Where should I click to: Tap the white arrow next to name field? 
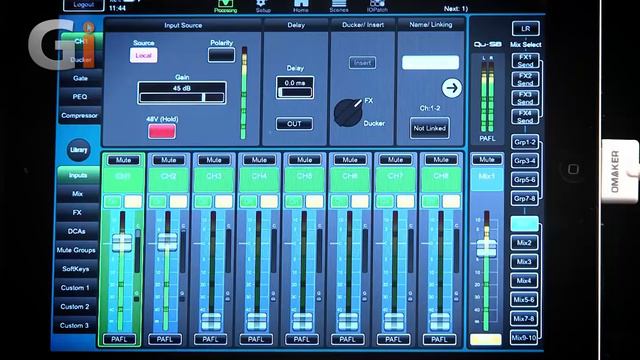click(451, 88)
